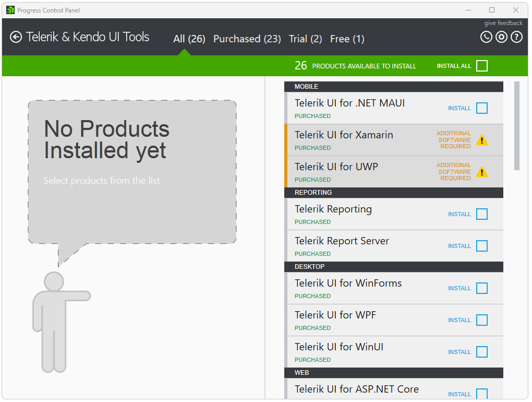Click the give feedback link
This screenshot has width=532, height=402.
coord(503,23)
